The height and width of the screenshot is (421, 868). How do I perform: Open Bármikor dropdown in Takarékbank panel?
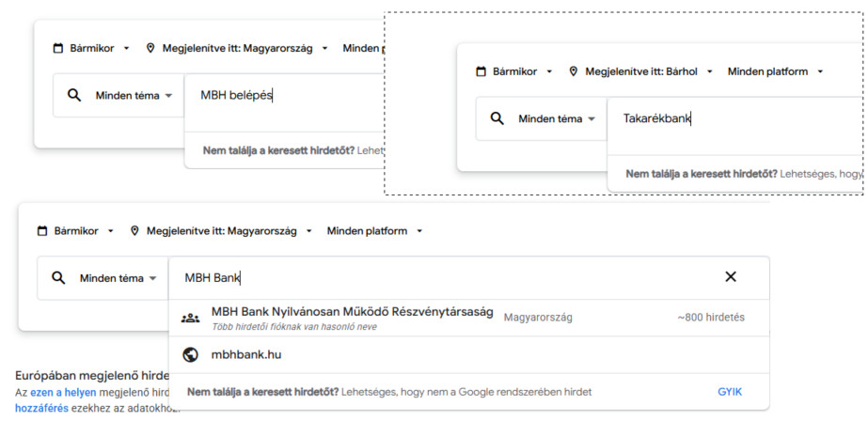(514, 71)
